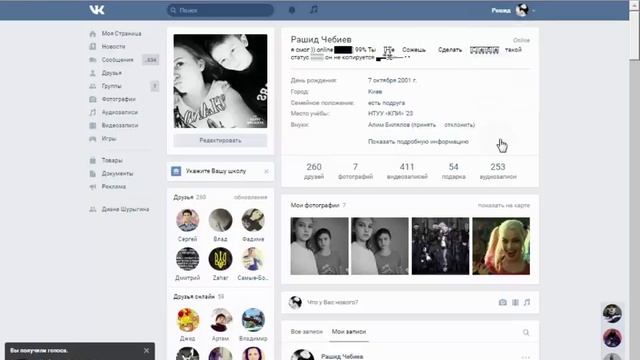Screen dimensions: 640x360
Task: Decline grandchild request via отклонить
Action: pyautogui.click(x=459, y=125)
